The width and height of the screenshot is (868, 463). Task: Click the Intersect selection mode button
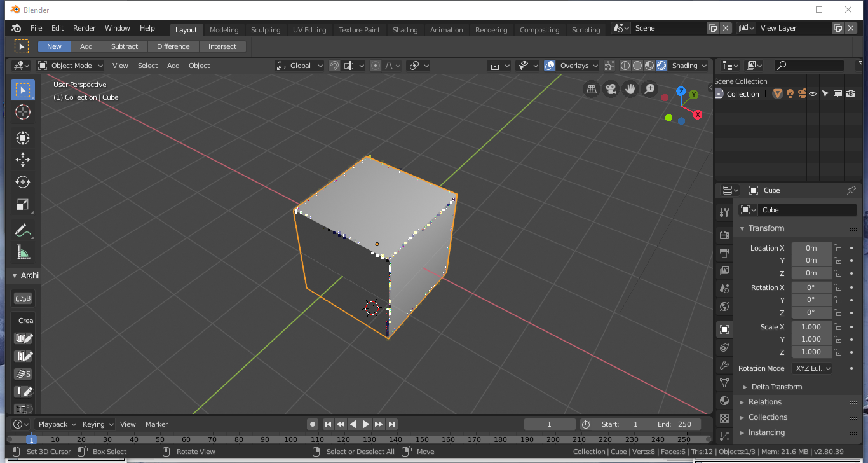(x=222, y=46)
